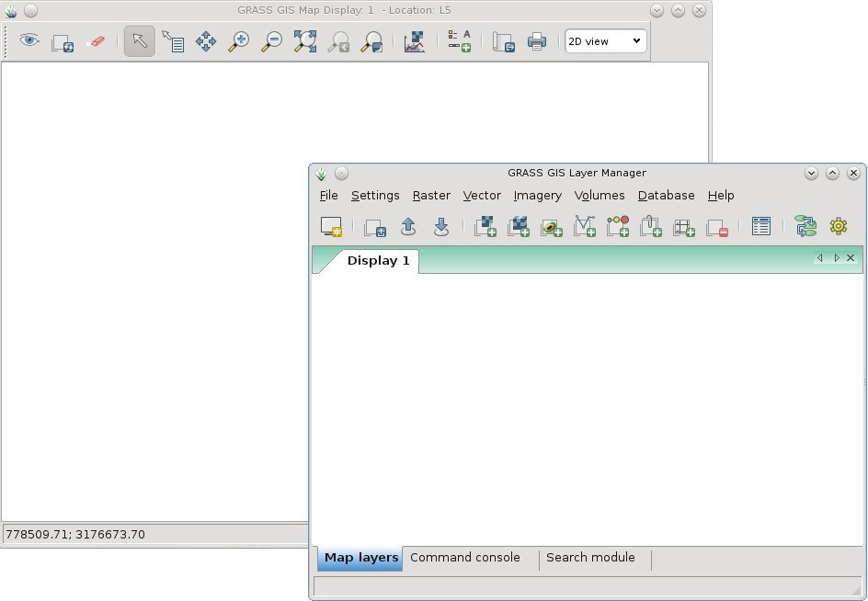Open the File menu

[x=329, y=196]
